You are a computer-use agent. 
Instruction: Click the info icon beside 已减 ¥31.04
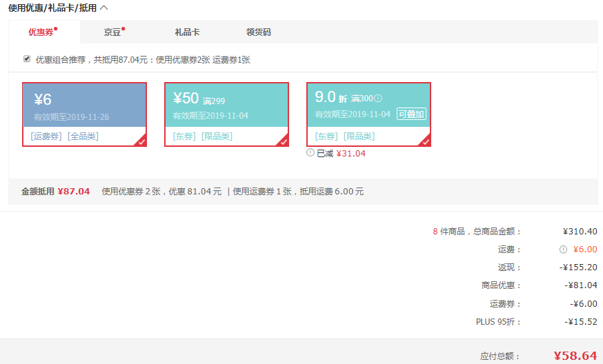coord(310,152)
